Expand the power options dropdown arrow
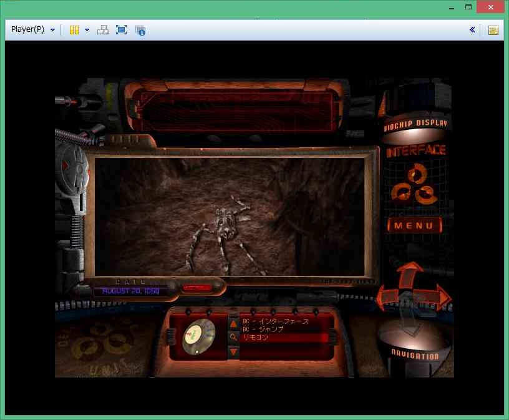The height and width of the screenshot is (420, 509). click(x=87, y=30)
